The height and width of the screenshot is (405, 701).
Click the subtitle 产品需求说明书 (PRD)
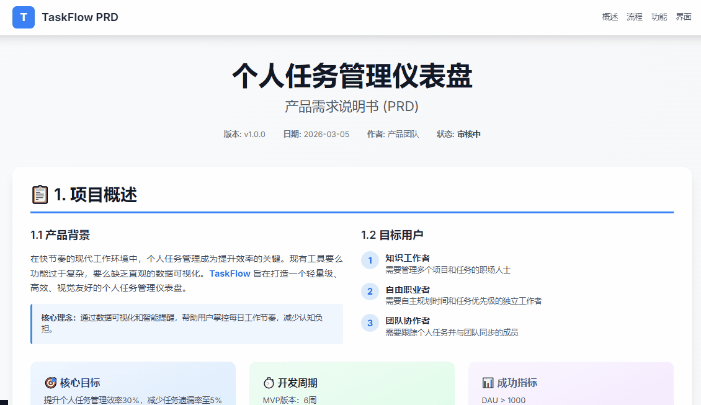[x=352, y=106]
